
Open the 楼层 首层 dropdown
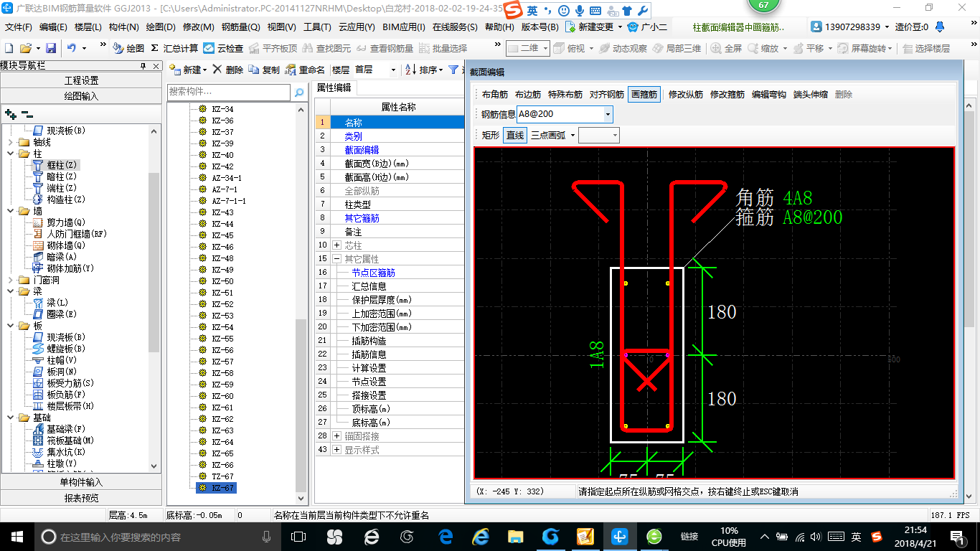pos(393,70)
